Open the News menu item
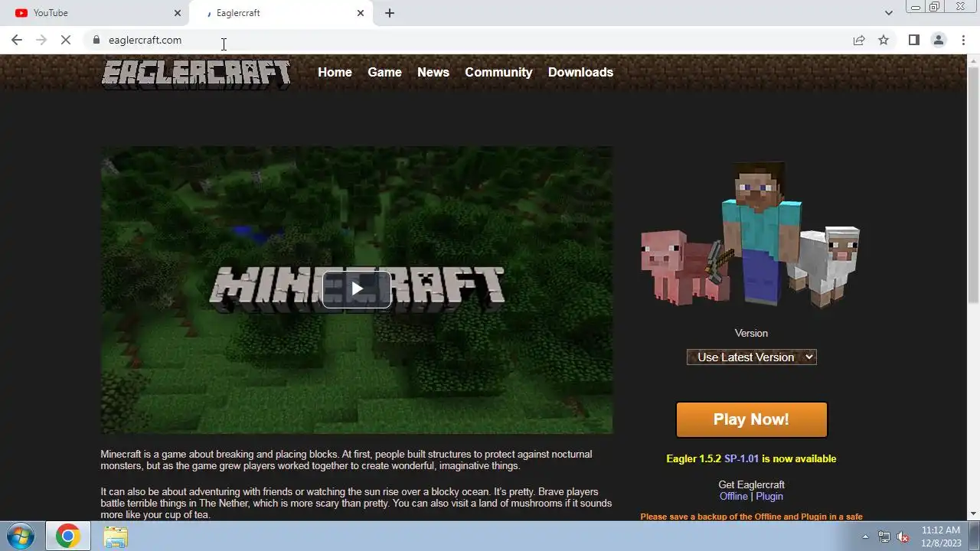 click(x=433, y=72)
